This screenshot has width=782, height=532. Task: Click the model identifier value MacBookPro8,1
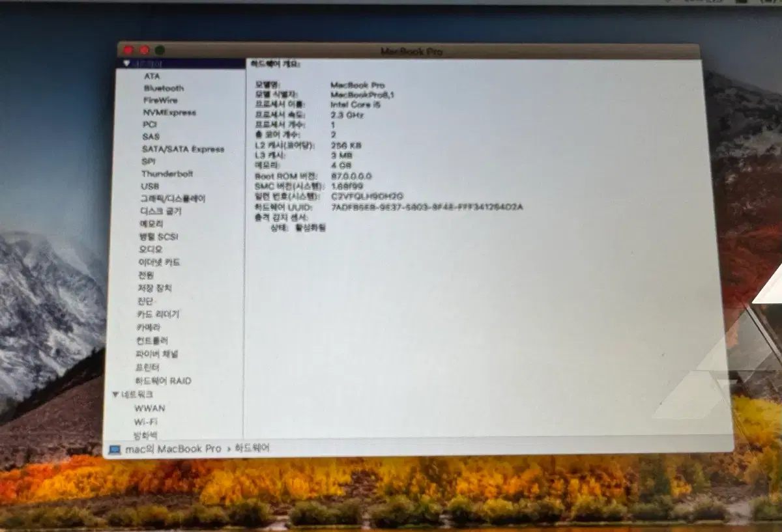(362, 95)
